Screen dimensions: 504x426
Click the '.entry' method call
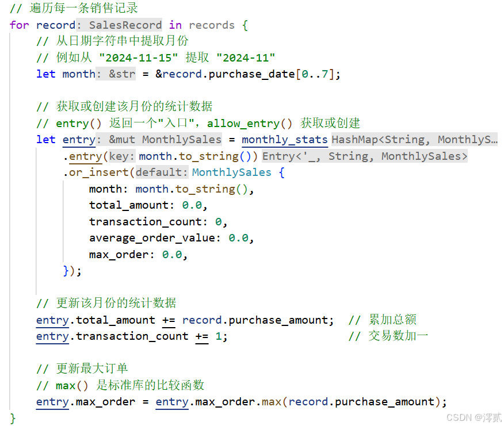82,156
